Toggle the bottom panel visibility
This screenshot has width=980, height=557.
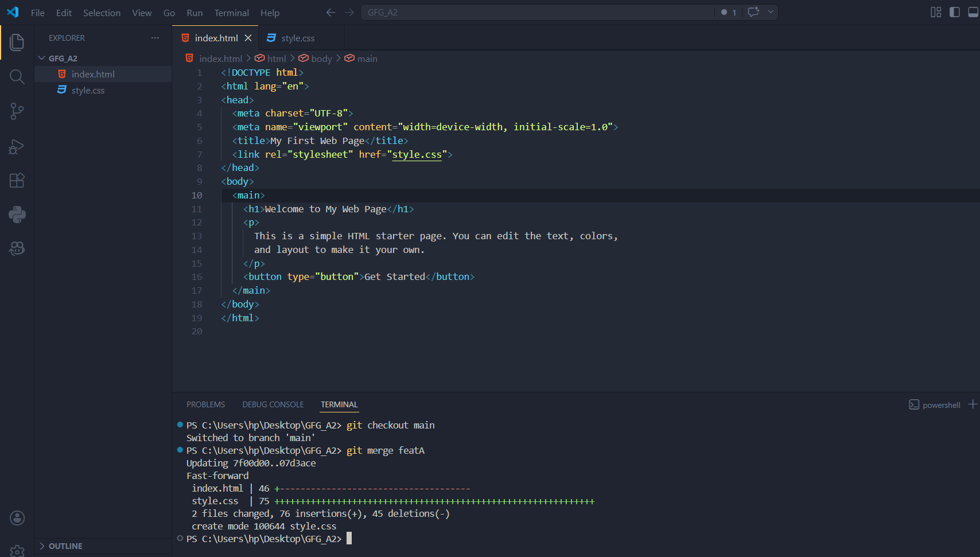click(x=973, y=12)
